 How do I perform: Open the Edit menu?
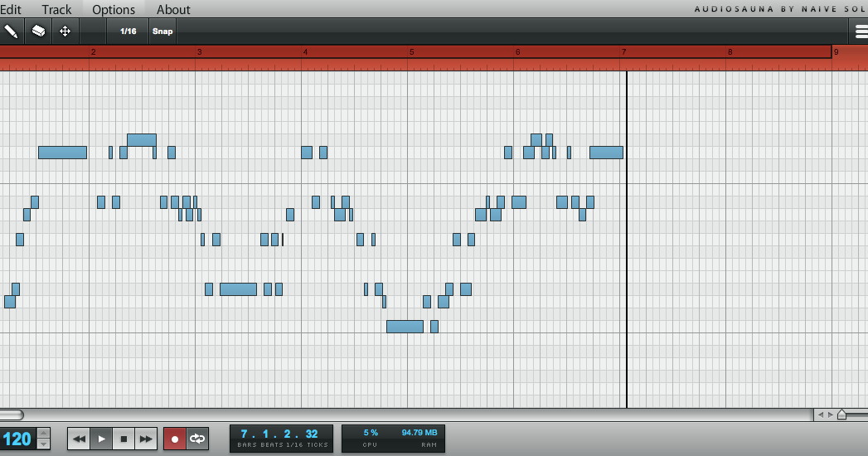click(x=11, y=9)
